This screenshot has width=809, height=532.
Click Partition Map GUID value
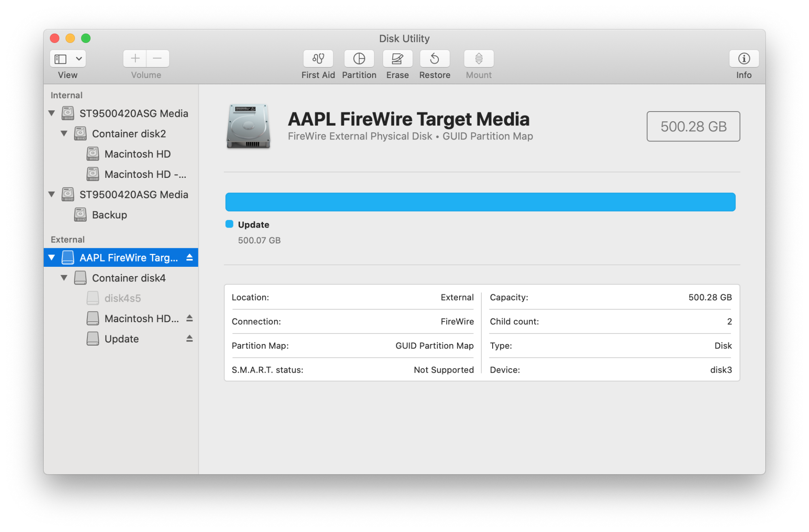point(434,346)
